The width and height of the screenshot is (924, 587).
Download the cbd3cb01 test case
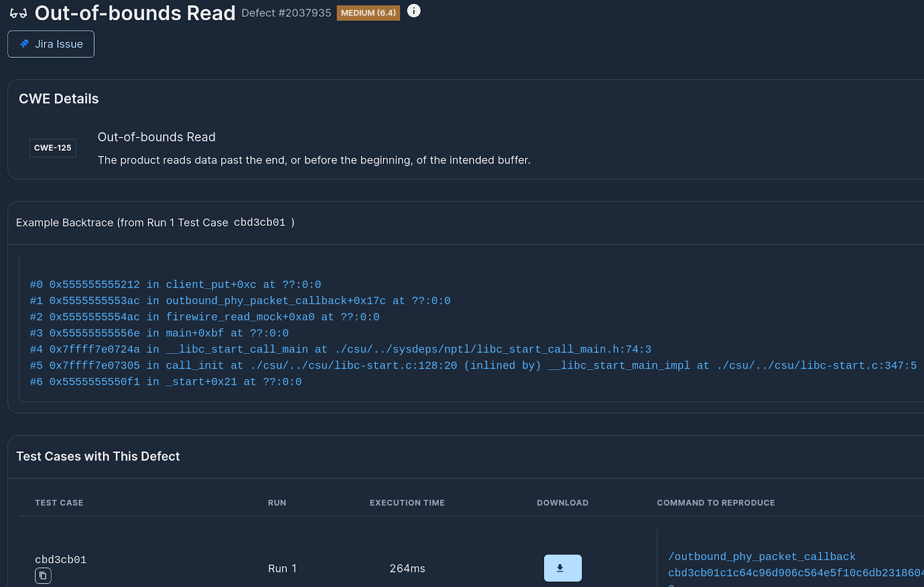(x=562, y=568)
